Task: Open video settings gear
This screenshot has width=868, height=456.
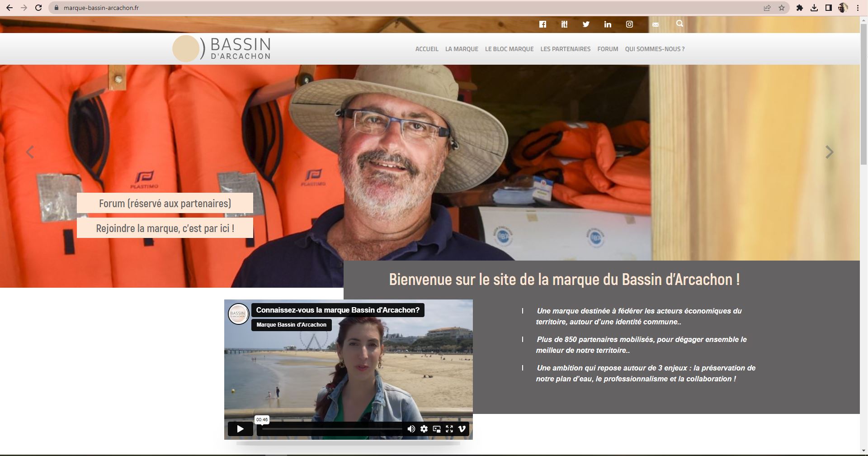Action: pos(424,429)
